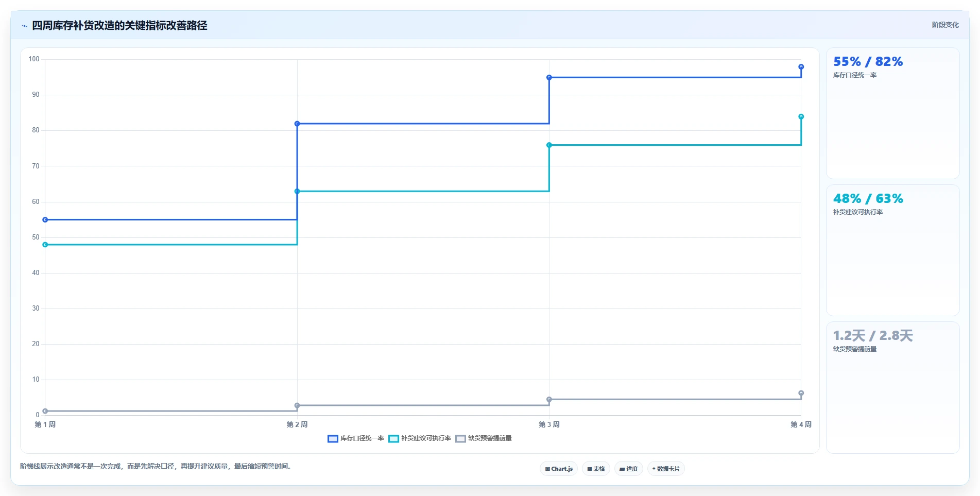980x496 pixels.
Task: Click teal legend swatch for 补货建议可执行率
Action: pos(393,439)
